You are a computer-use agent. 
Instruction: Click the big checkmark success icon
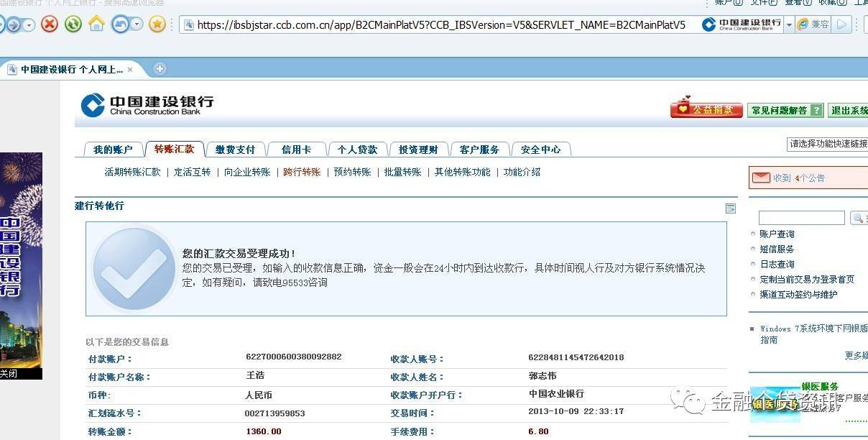pyautogui.click(x=134, y=268)
